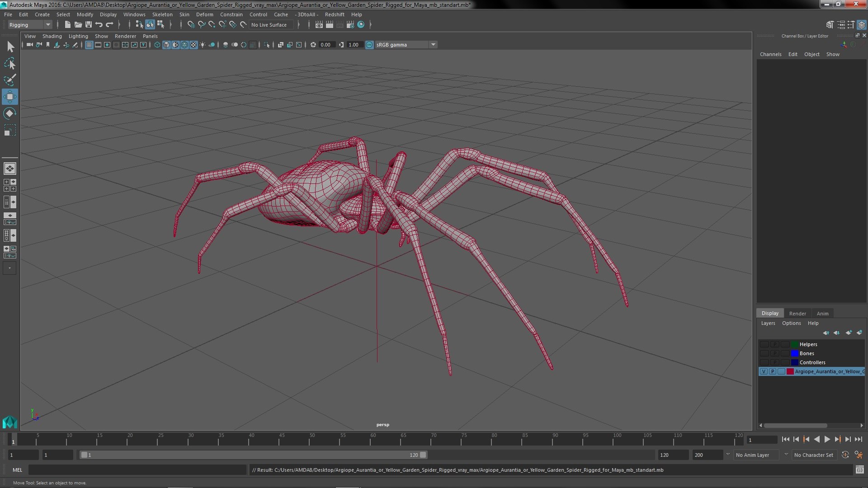Image resolution: width=868 pixels, height=488 pixels.
Task: Open Channel Box Channels menu
Action: (x=770, y=54)
